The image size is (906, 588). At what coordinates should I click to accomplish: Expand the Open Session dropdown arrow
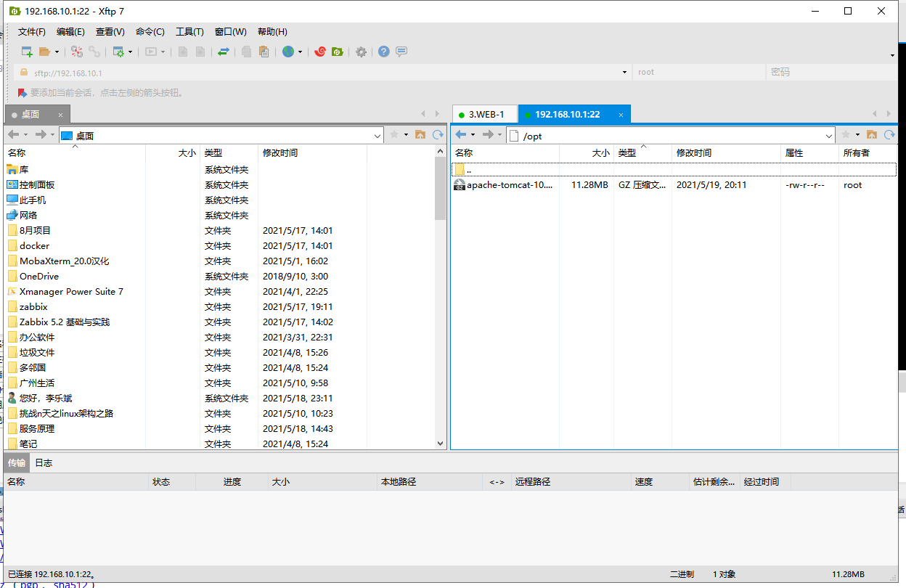[57, 52]
